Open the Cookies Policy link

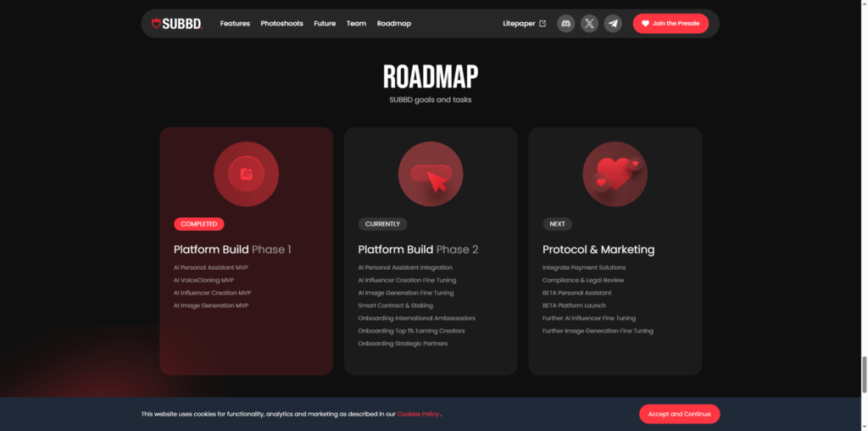[x=418, y=414]
